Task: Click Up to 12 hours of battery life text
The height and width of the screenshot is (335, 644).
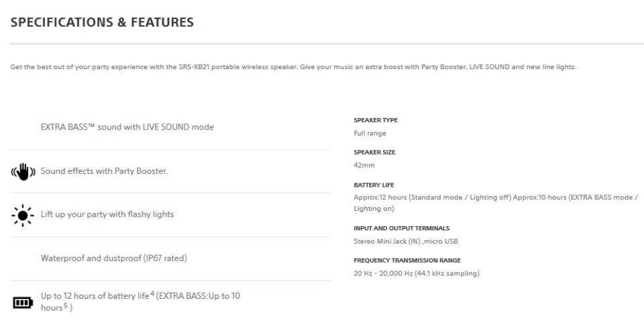Action: pos(95,295)
